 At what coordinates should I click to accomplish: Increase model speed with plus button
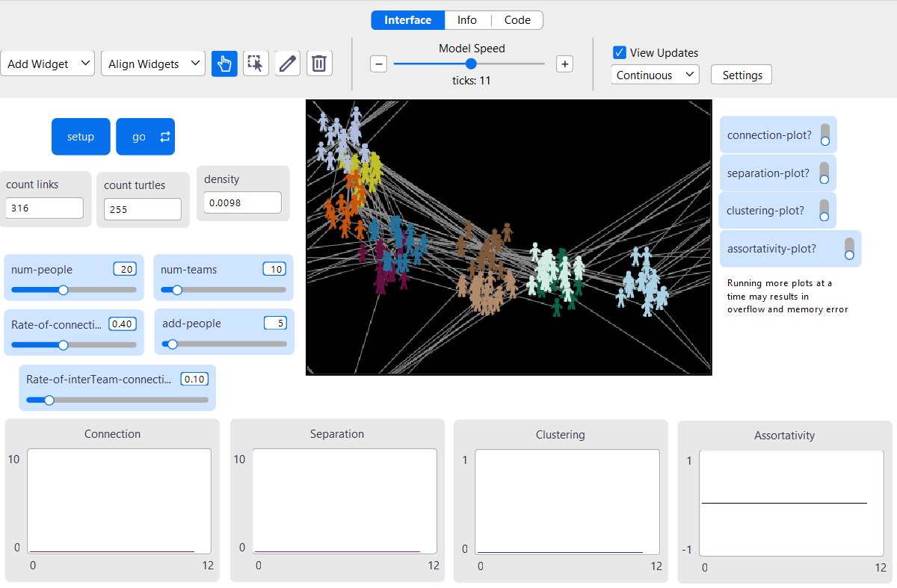pyautogui.click(x=565, y=64)
